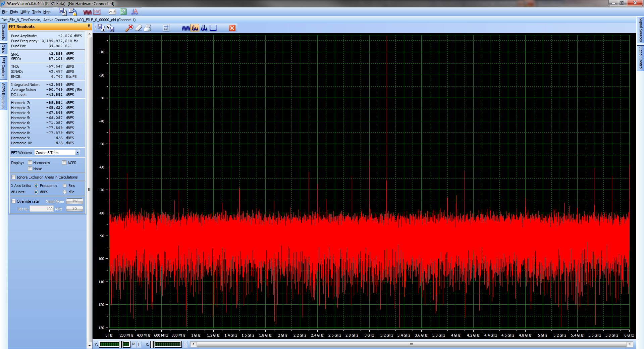
Task: Open the File menu
Action: click(x=5, y=12)
